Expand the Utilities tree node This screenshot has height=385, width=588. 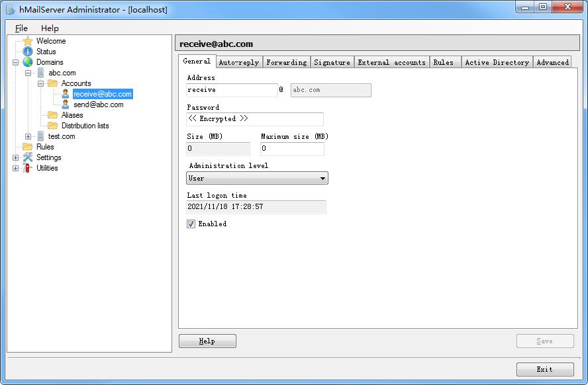15,168
